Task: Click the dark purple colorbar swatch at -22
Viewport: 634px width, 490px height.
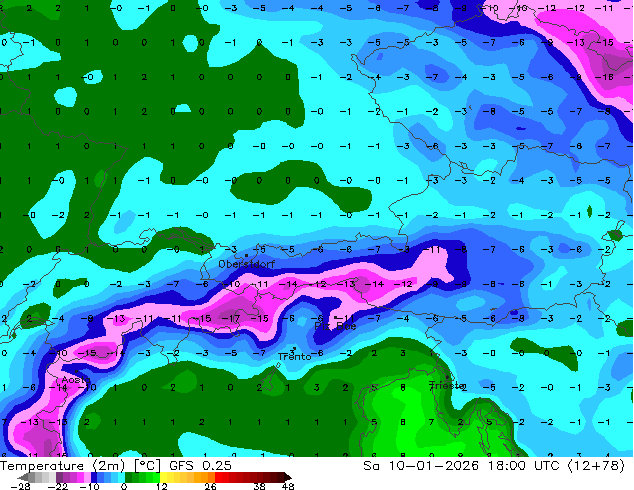Action: pos(59,477)
